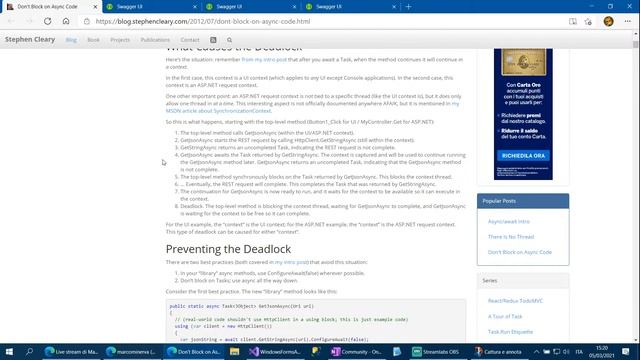Click the RSS feed icon in site navbar
The width and height of the screenshot is (640, 360).
coord(213,40)
